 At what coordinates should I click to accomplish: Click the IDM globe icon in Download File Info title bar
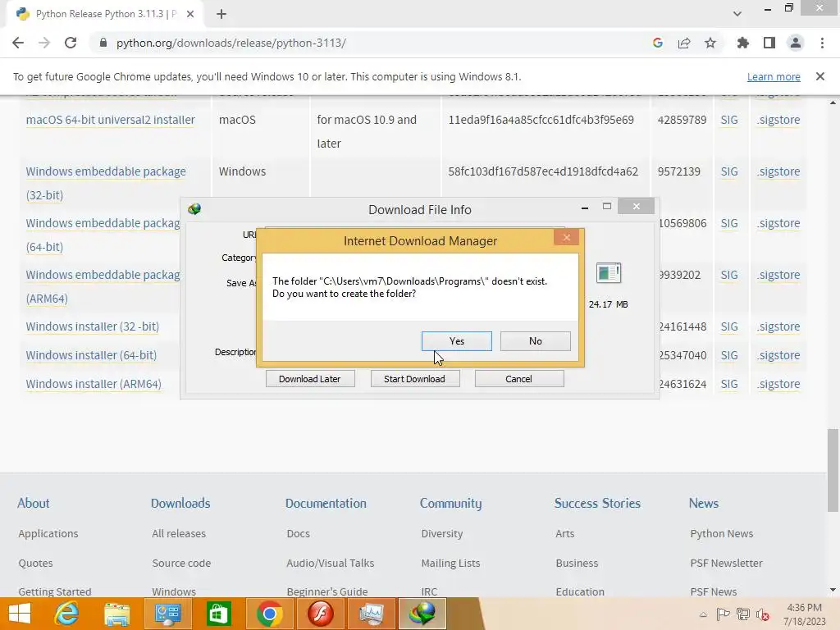[x=194, y=209]
